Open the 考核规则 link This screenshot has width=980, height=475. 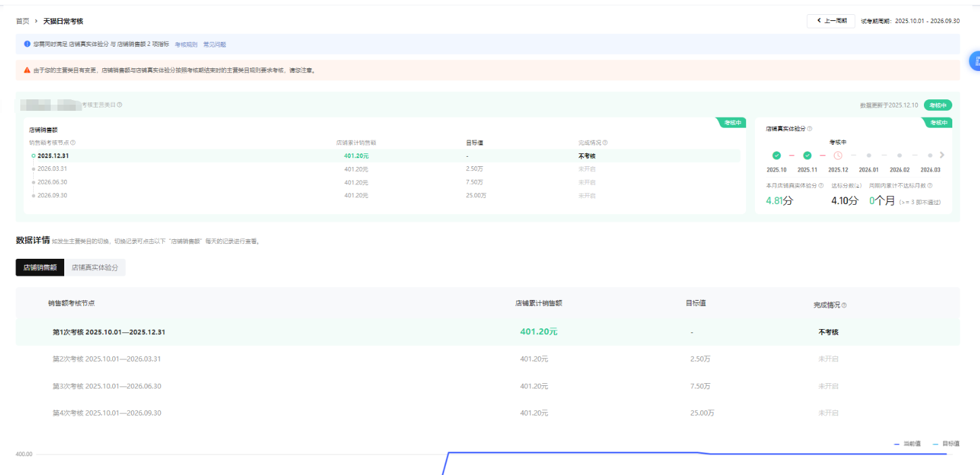click(186, 45)
